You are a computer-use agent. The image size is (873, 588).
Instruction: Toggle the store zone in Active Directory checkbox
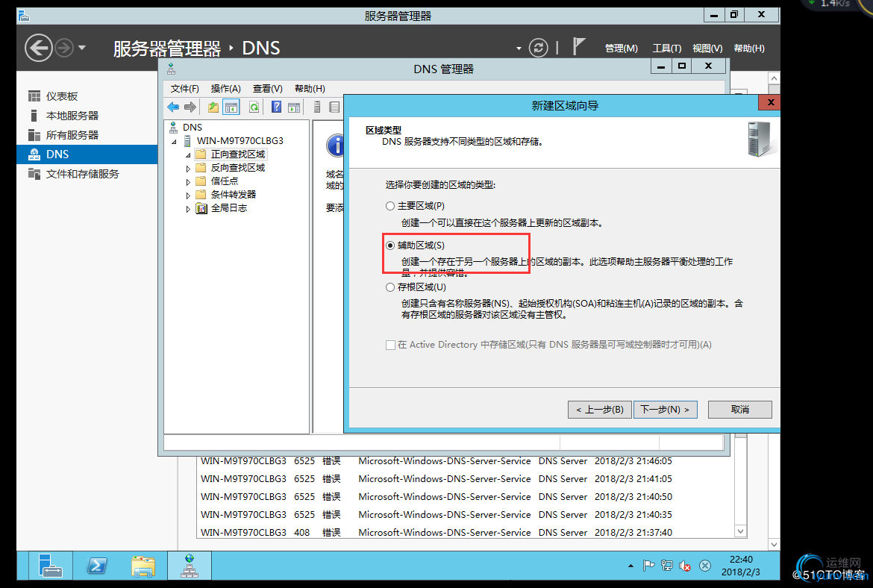pyautogui.click(x=390, y=345)
